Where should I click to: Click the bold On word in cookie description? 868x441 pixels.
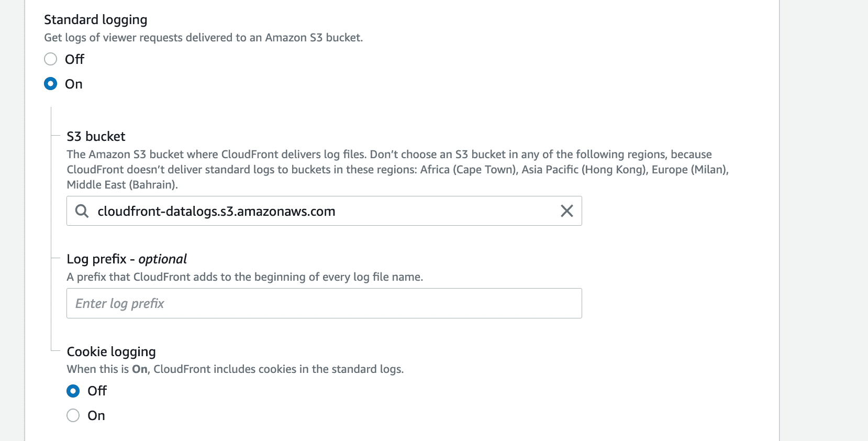tap(140, 369)
